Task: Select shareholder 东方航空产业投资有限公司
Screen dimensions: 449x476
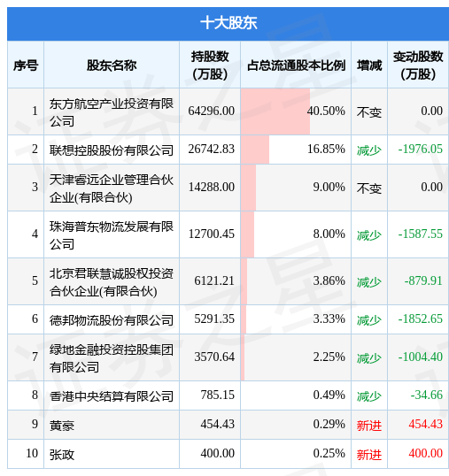Action: tap(112, 112)
